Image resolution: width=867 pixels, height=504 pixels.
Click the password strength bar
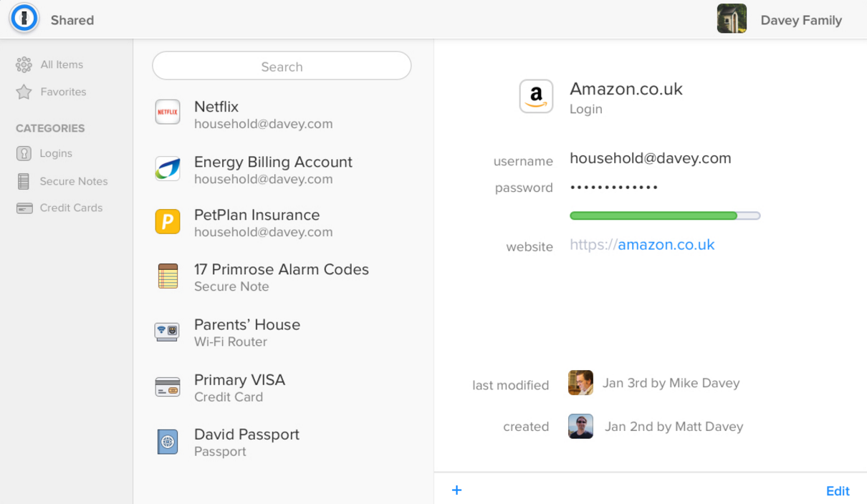coord(664,215)
